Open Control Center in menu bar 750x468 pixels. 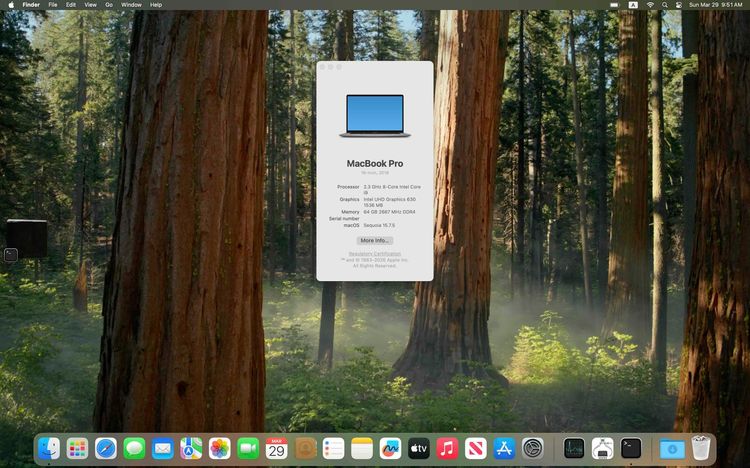pyautogui.click(x=678, y=5)
